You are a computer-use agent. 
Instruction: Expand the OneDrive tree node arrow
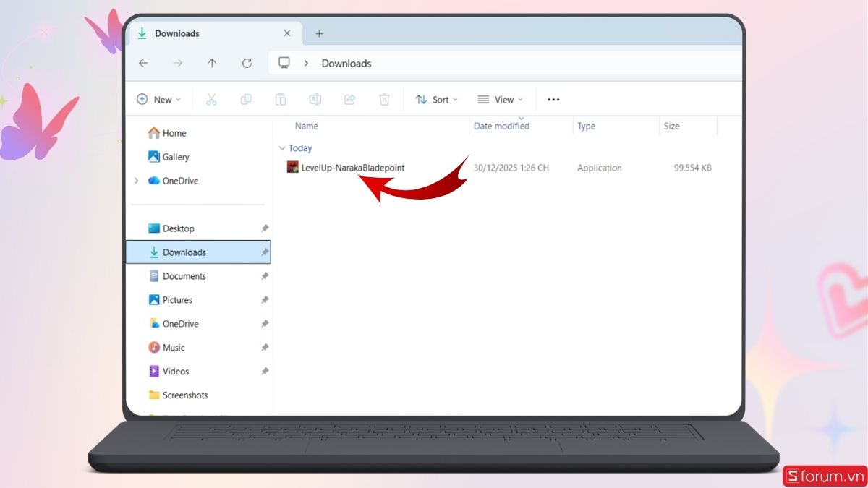136,181
